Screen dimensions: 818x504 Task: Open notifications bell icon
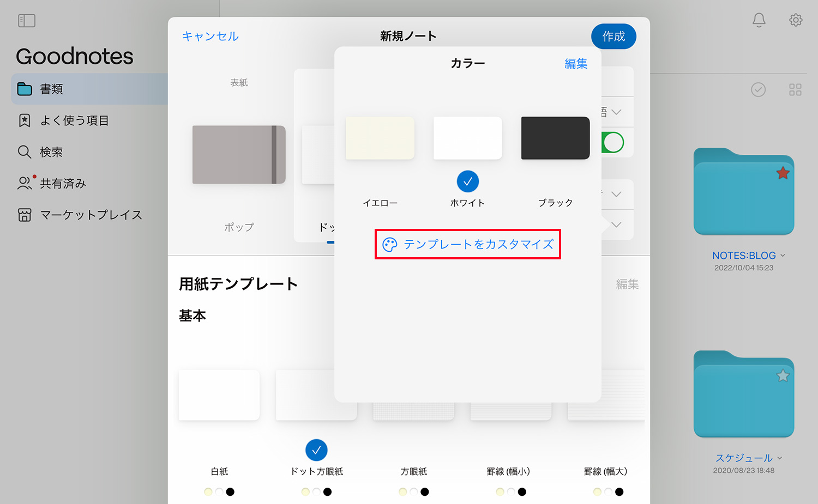point(759,20)
